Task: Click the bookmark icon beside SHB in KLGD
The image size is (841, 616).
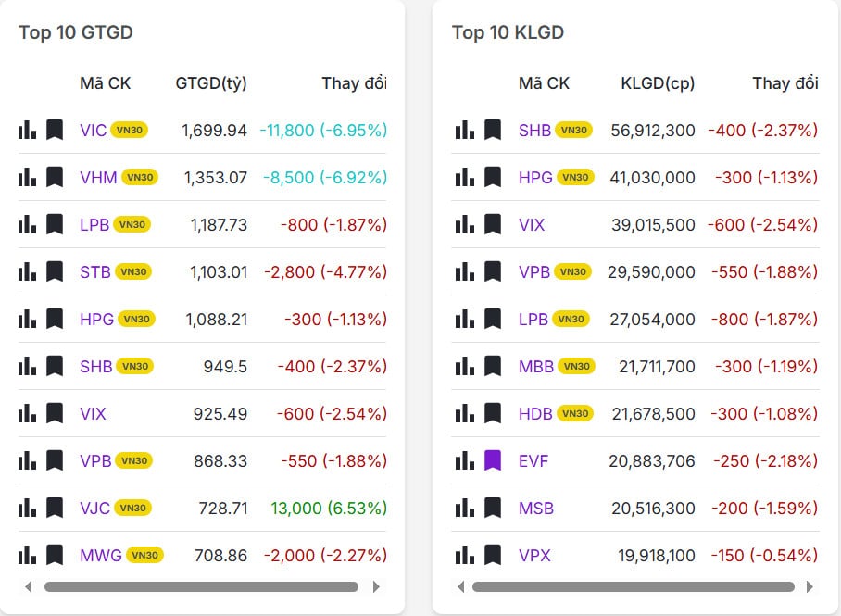Action: (x=491, y=129)
